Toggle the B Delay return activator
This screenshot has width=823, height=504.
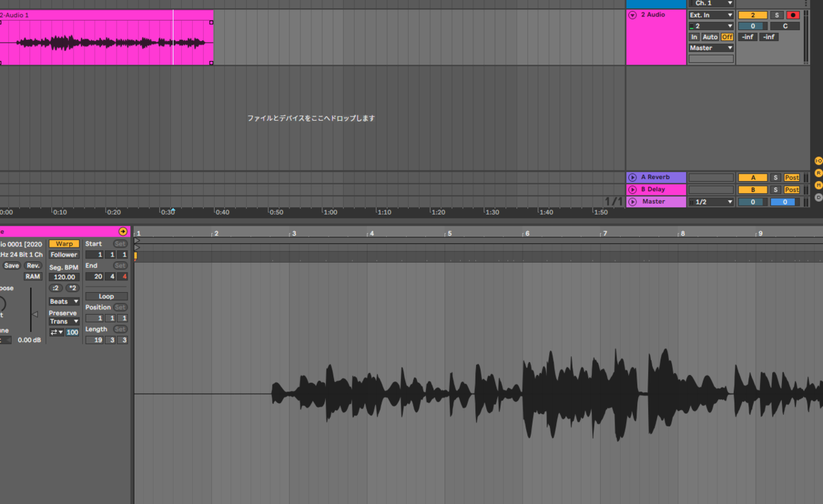click(752, 189)
